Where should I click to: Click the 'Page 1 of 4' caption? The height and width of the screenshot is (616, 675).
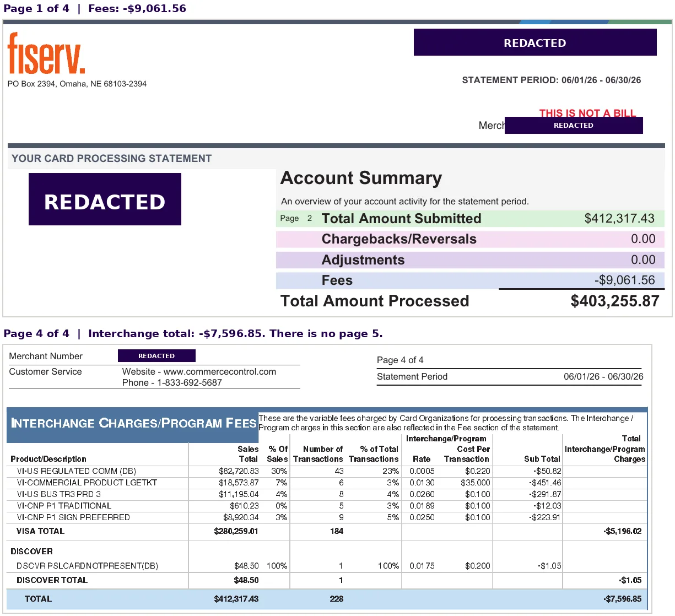coord(36,9)
